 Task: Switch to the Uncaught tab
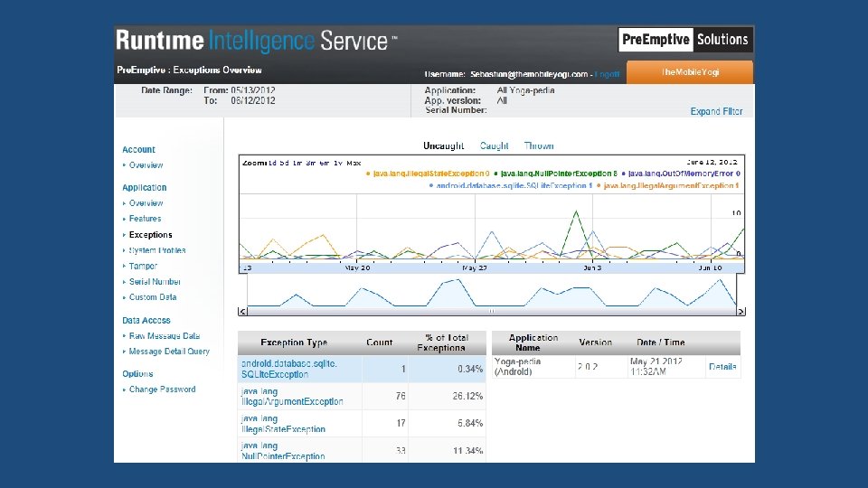(x=443, y=145)
